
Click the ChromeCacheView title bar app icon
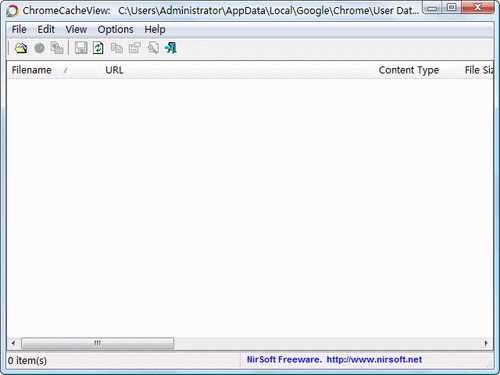[x=12, y=11]
